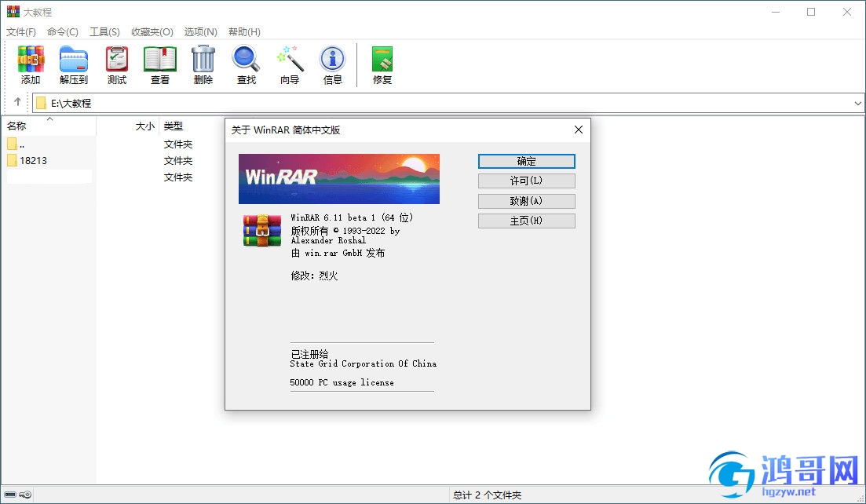Image resolution: width=866 pixels, height=504 pixels.
Task: Expand the address path dropdown arrow
Action: click(857, 103)
